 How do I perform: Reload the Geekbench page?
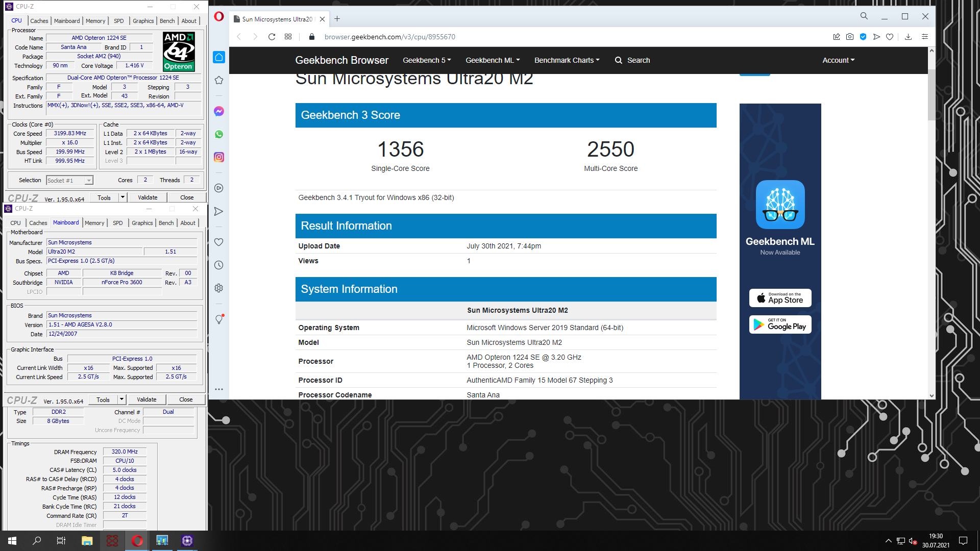272,37
